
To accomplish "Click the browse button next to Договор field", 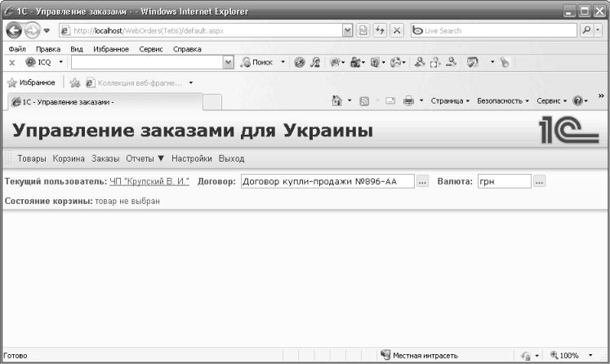I will 422,181.
